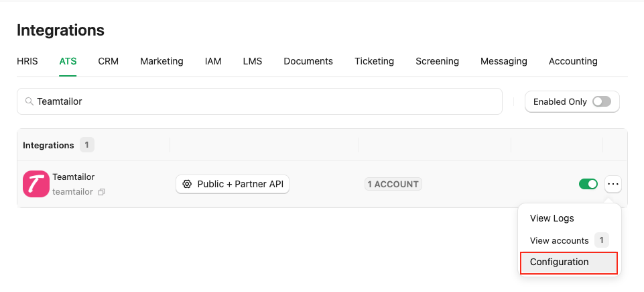Click the Integrations count badge 1
644x292 pixels.
(x=86, y=145)
